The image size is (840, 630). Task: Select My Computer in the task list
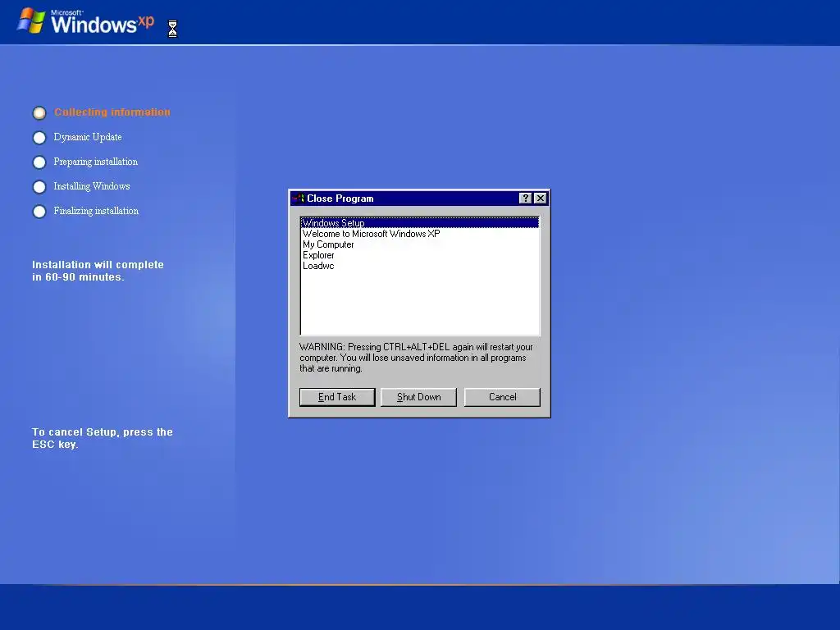pos(419,244)
